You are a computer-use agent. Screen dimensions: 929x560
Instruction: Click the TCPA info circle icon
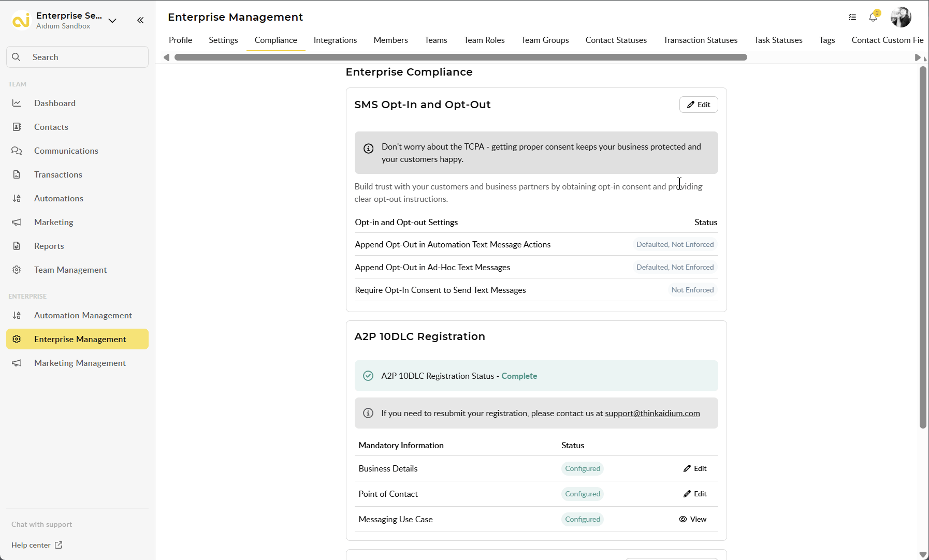pos(368,149)
